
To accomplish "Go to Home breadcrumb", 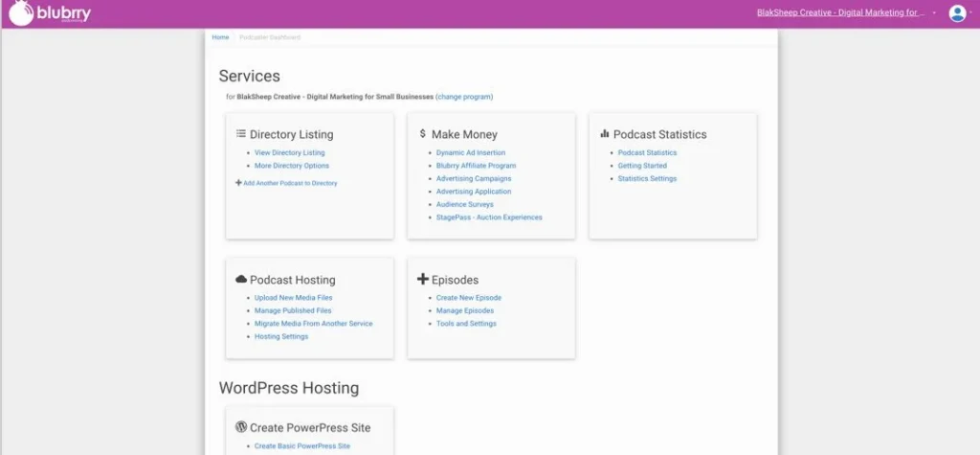I will coord(220,37).
